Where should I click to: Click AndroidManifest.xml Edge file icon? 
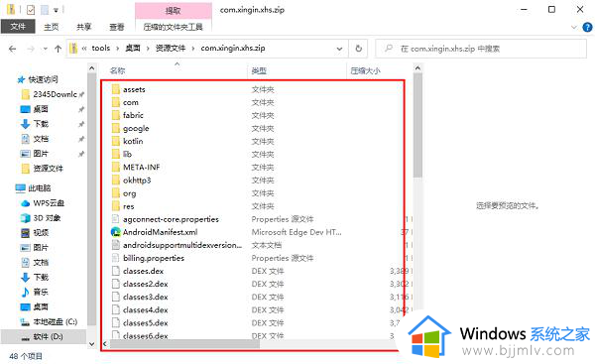tap(116, 232)
